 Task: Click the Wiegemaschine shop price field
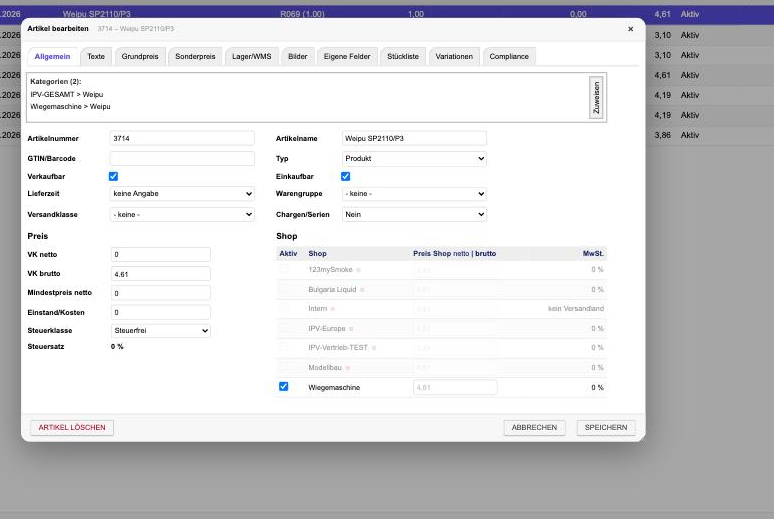[x=455, y=388]
